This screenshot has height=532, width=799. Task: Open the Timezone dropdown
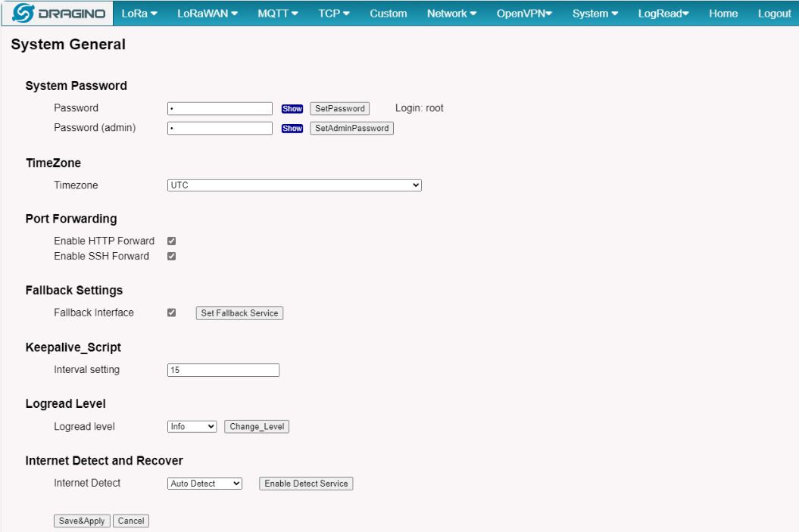pos(295,185)
